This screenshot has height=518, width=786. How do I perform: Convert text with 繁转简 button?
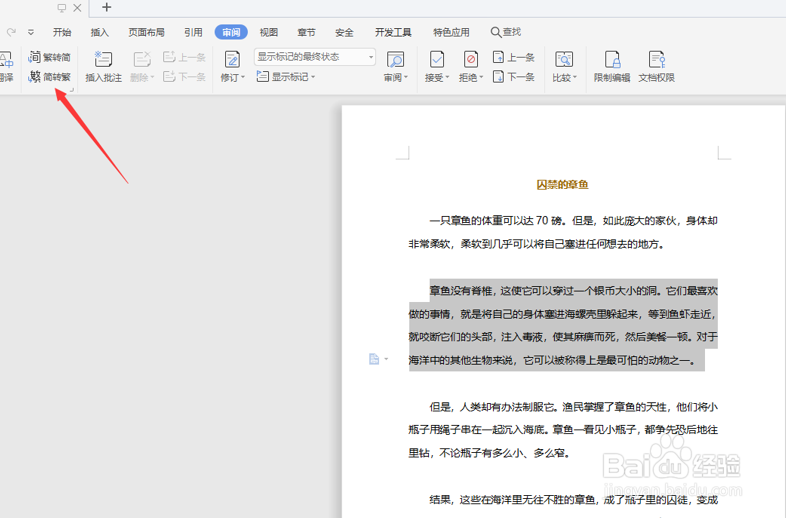click(49, 57)
